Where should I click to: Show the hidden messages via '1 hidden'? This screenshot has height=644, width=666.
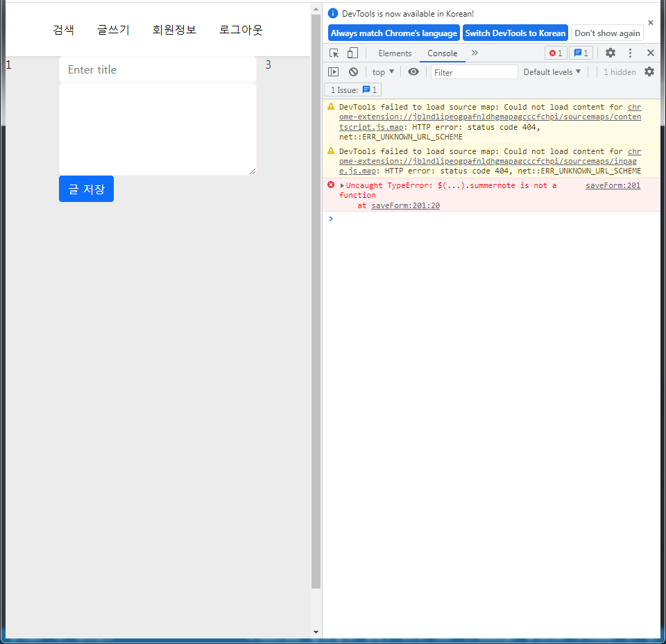(620, 71)
